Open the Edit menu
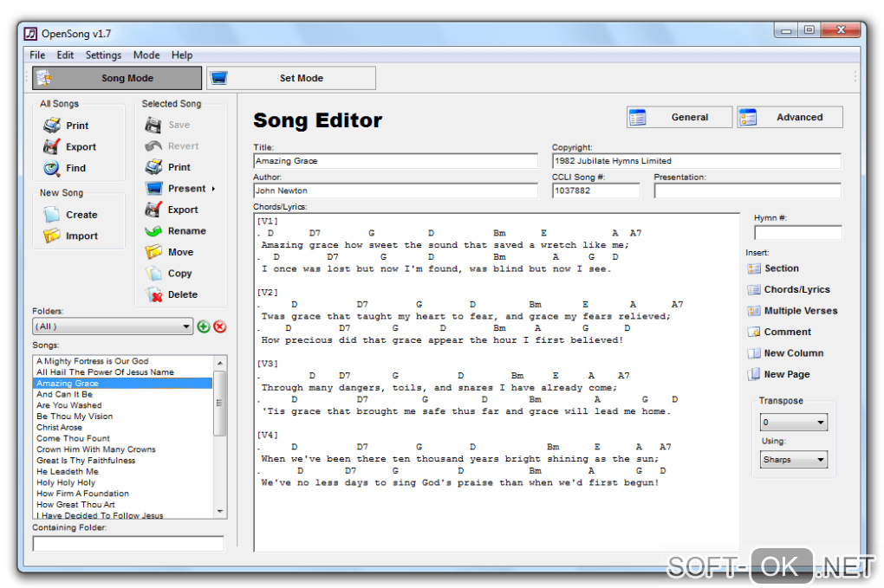The height and width of the screenshot is (588, 884). pos(65,55)
